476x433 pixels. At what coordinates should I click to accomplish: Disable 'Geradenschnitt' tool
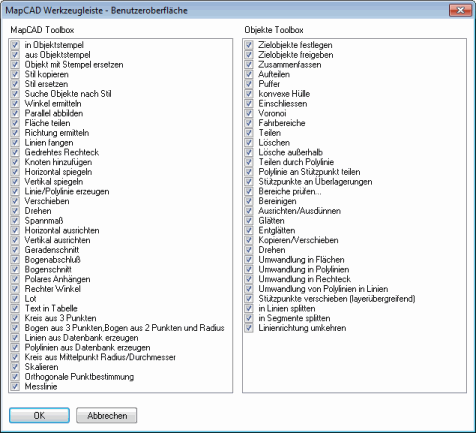pos(15,250)
